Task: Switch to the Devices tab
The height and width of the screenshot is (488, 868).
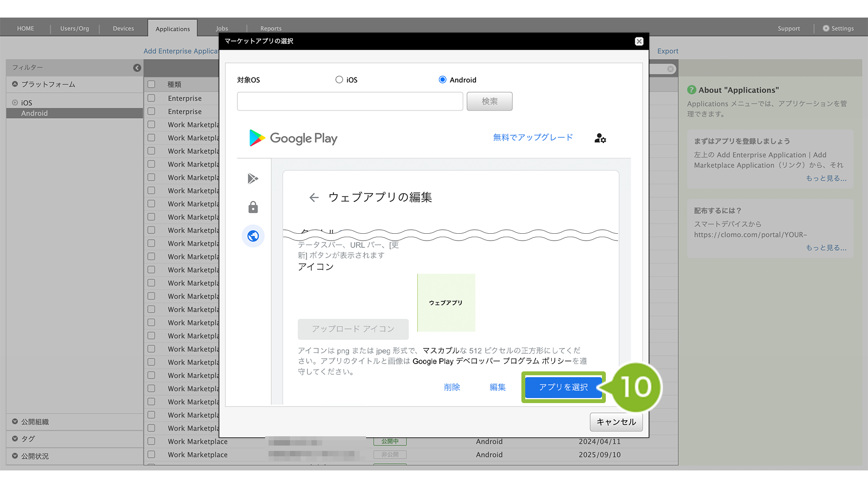Action: (x=123, y=28)
